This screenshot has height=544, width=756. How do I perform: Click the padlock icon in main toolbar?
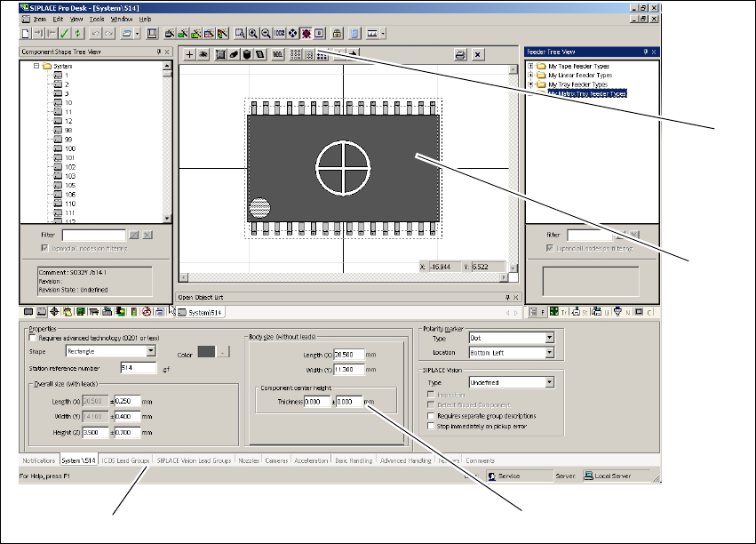[338, 34]
